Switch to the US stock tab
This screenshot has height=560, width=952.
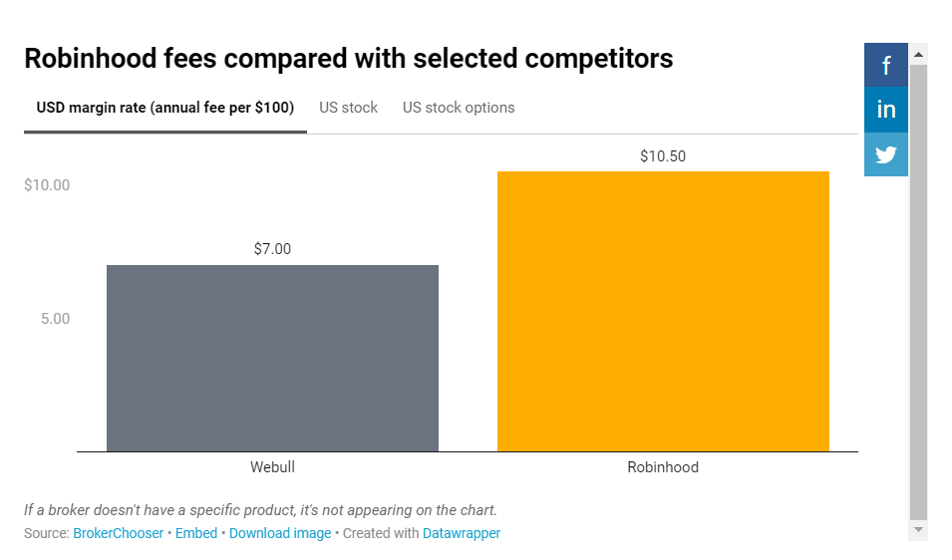point(348,108)
